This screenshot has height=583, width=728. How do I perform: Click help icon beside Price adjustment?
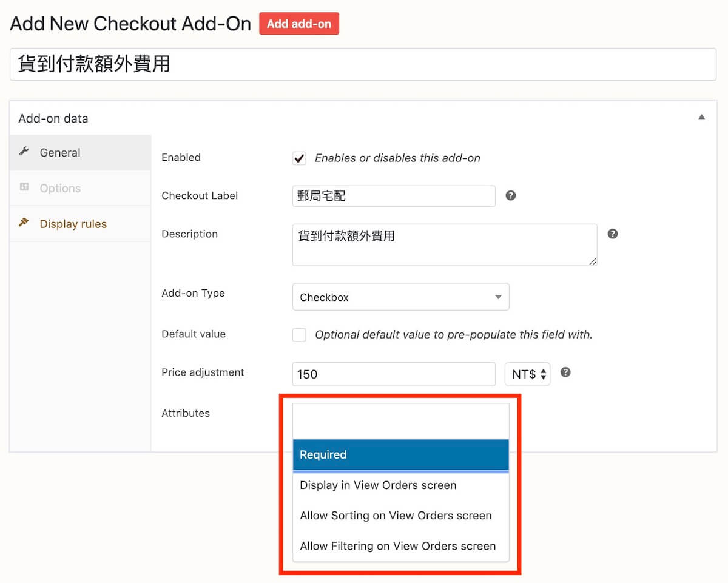point(565,372)
